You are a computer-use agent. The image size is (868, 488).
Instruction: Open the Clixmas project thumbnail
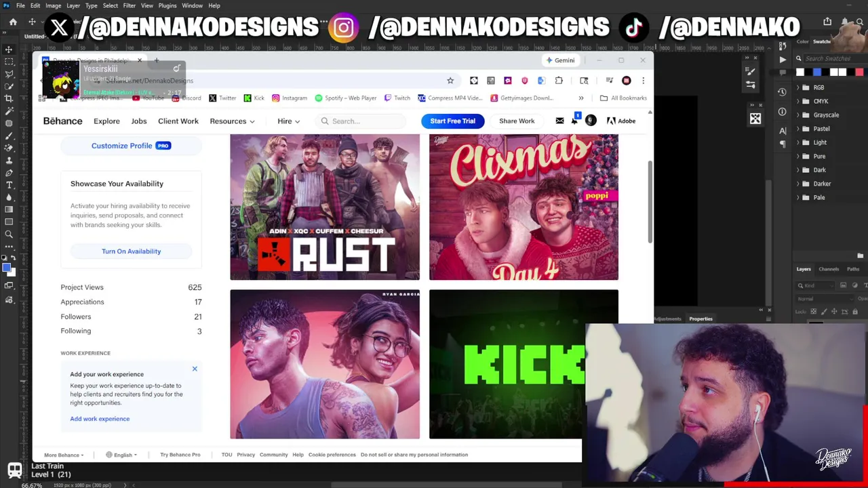coord(524,207)
